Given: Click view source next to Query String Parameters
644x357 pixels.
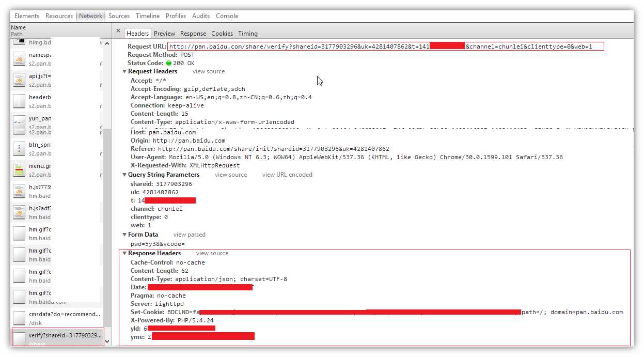Looking at the screenshot, I should (231, 175).
